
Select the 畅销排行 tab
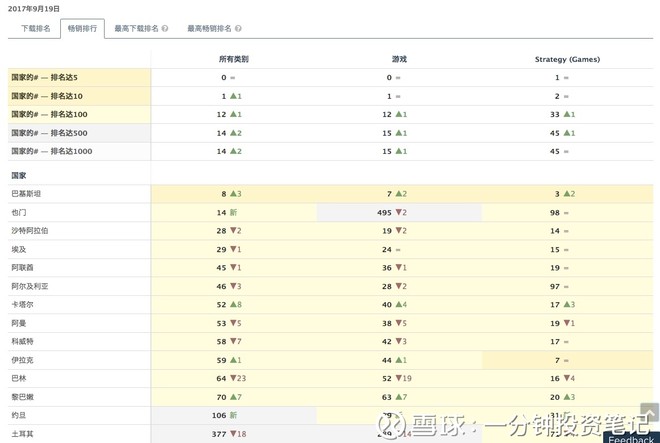(x=82, y=28)
